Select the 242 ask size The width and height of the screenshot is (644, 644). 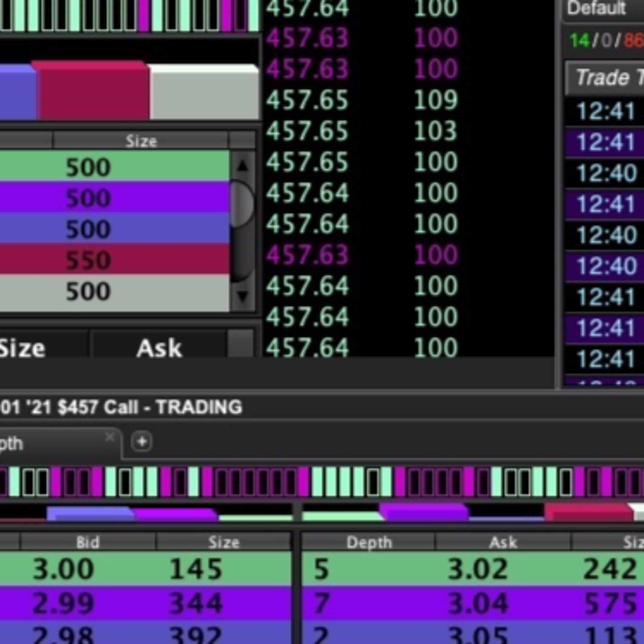[610, 569]
